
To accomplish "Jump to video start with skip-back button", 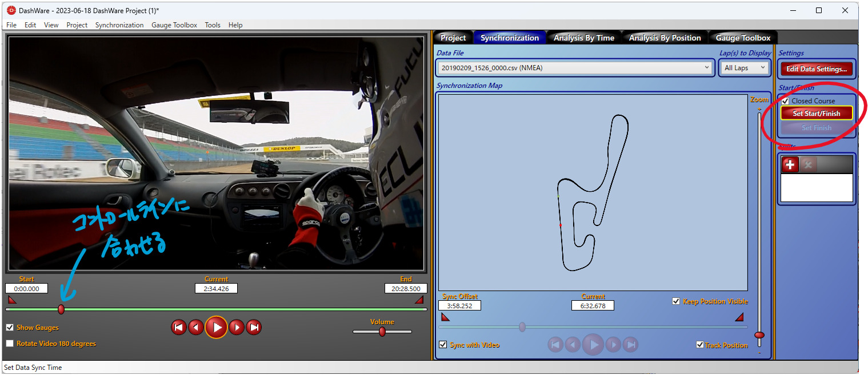I will tap(179, 328).
